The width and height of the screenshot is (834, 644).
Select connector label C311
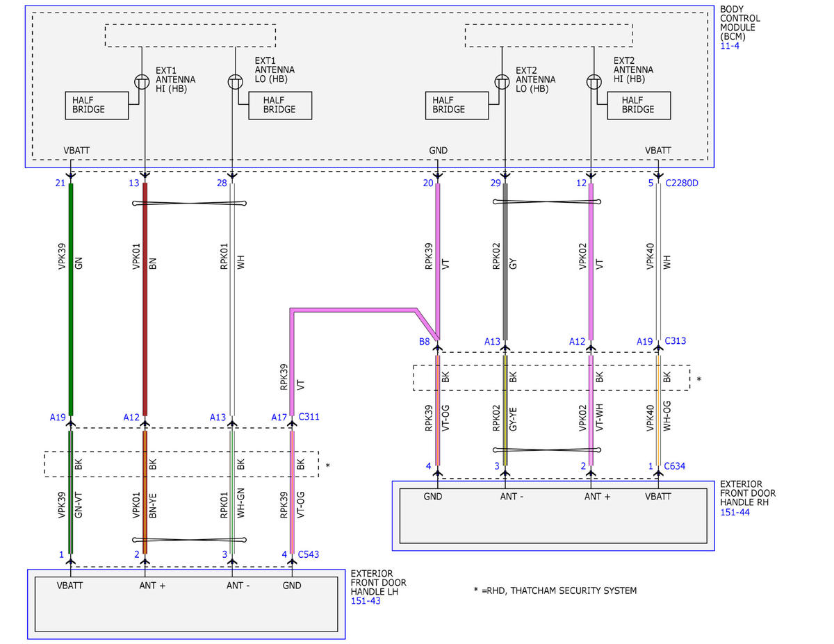tap(309, 417)
